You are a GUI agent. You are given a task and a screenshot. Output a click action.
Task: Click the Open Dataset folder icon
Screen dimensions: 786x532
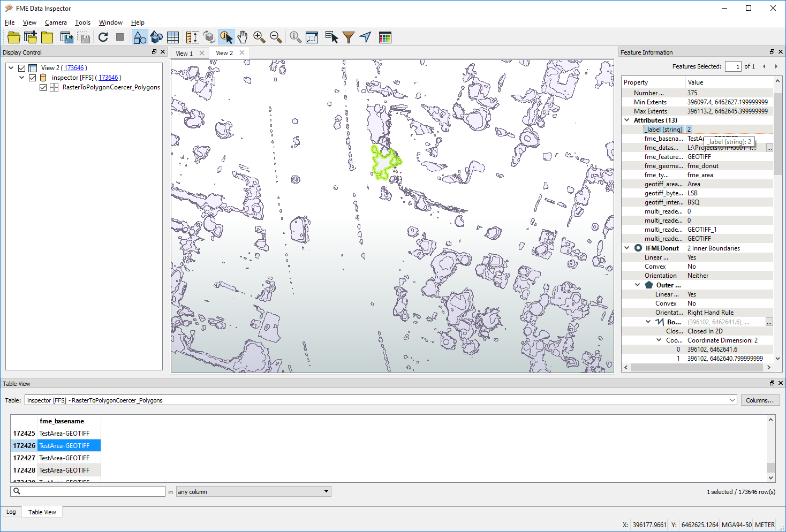pyautogui.click(x=14, y=37)
